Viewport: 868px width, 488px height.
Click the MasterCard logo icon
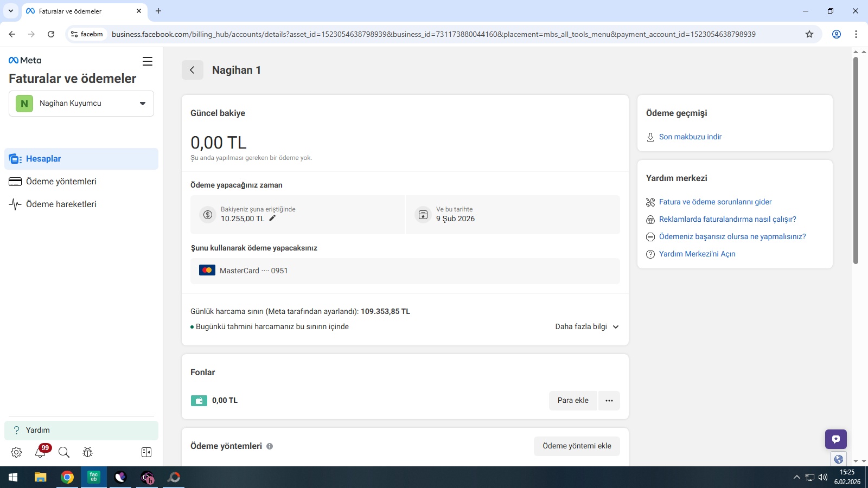click(x=207, y=270)
